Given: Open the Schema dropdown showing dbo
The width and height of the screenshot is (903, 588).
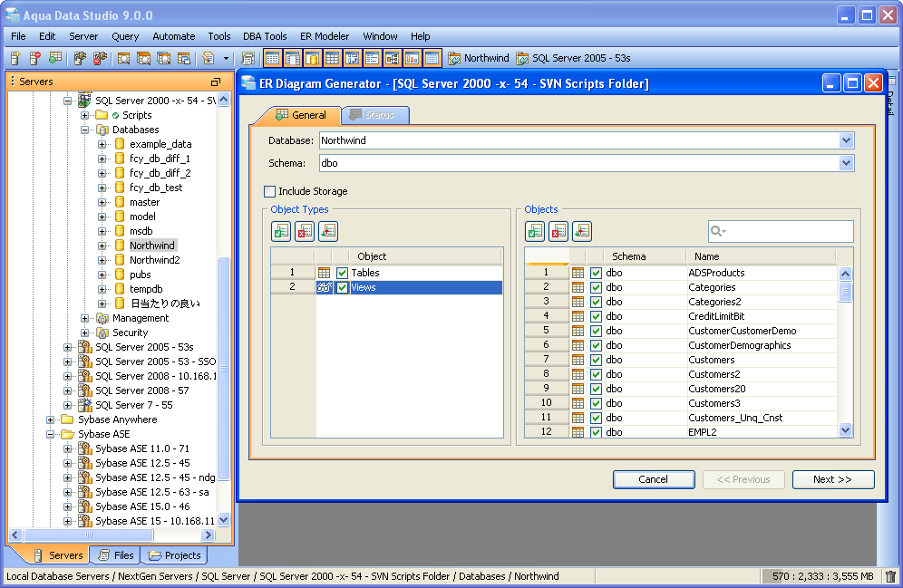Looking at the screenshot, I should point(846,163).
